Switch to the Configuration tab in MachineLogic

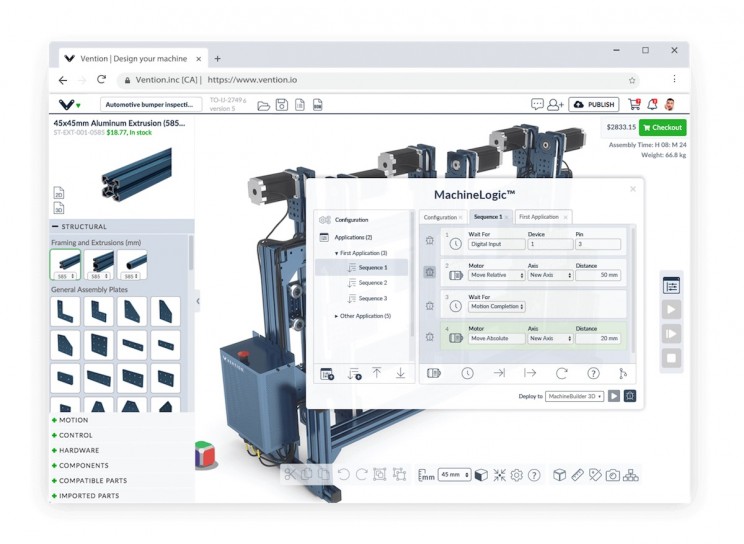click(x=443, y=217)
